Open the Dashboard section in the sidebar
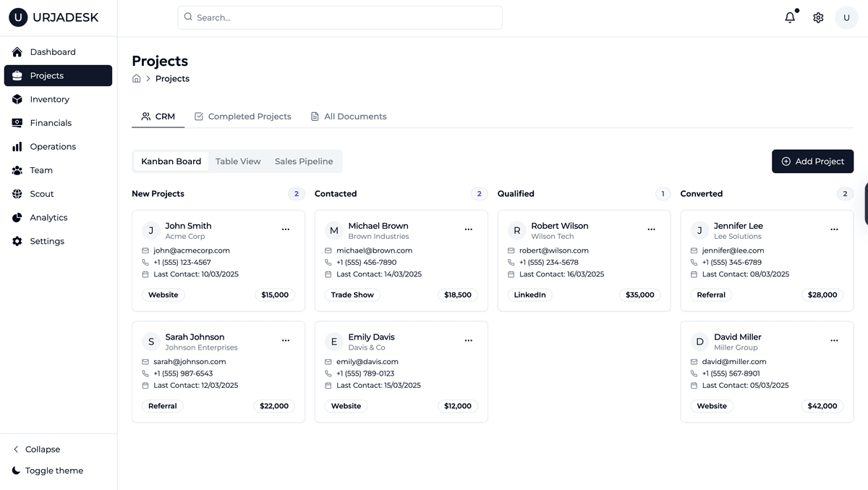Viewport: 868px width, 490px height. 52,51
